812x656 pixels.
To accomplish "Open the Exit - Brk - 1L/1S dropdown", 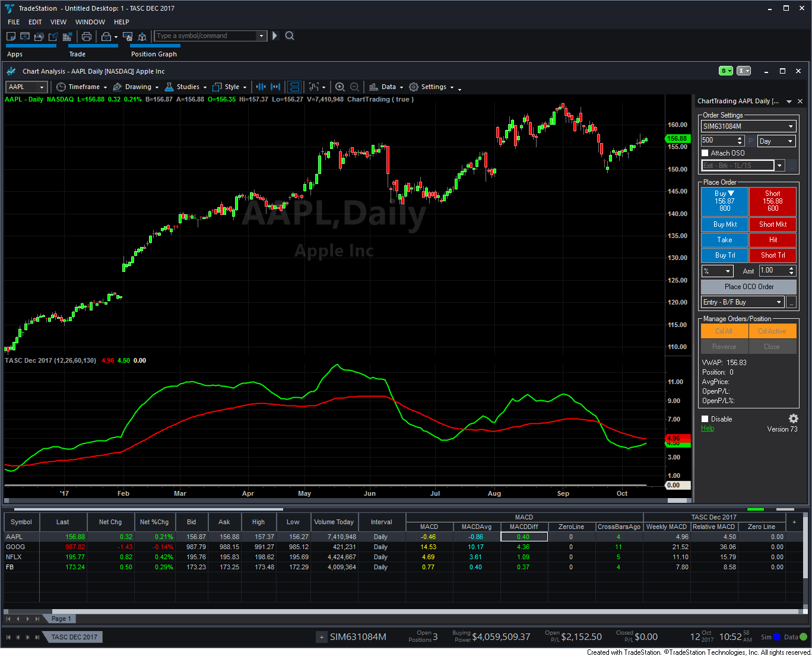I will pyautogui.click(x=780, y=166).
